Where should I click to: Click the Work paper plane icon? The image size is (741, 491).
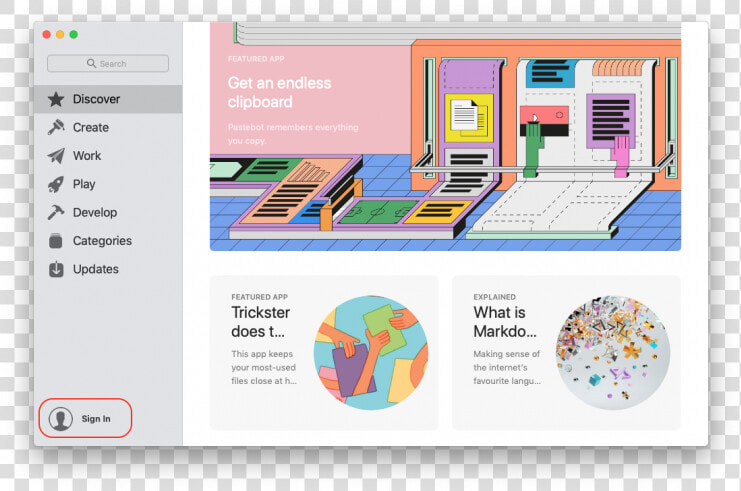point(56,155)
